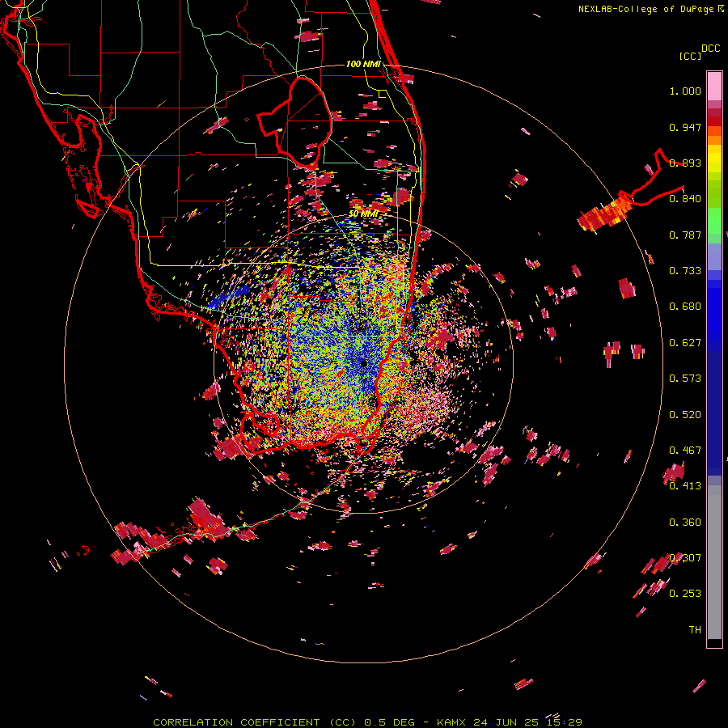The height and width of the screenshot is (728, 728).
Task: Select the DCC product label
Action: pyautogui.click(x=710, y=49)
